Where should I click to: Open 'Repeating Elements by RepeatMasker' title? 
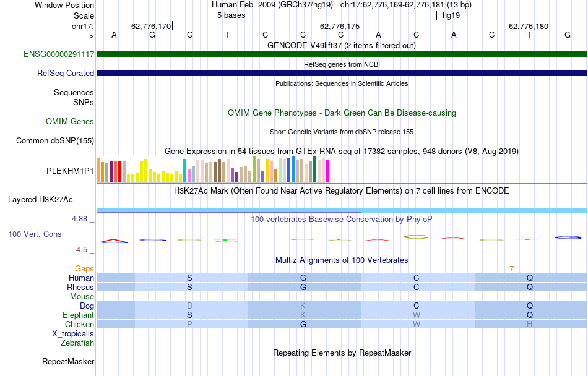tap(342, 353)
